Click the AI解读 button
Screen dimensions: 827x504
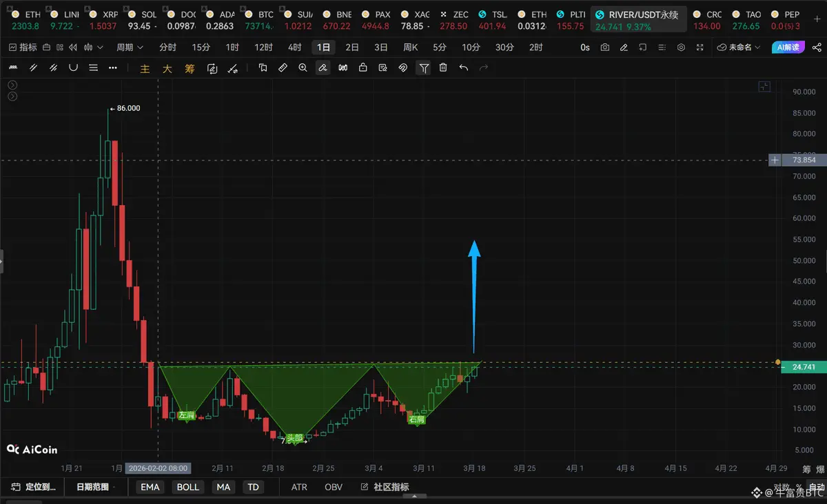pos(788,48)
